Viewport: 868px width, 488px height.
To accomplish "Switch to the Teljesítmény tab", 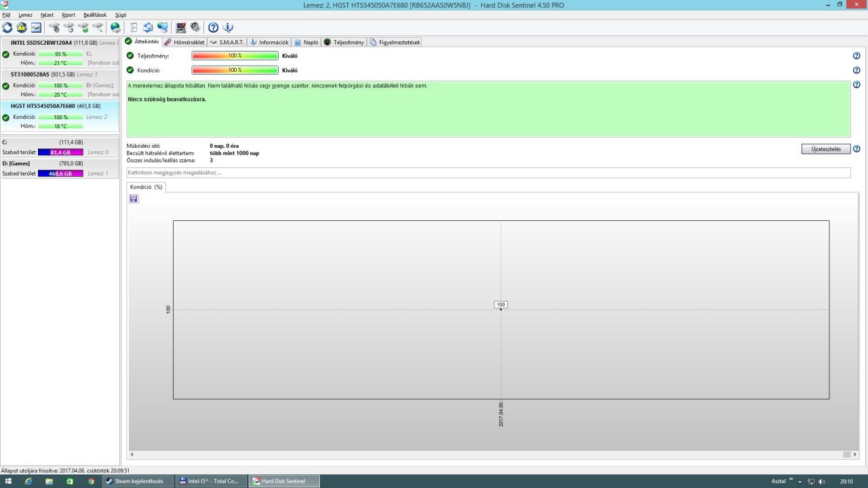I will pyautogui.click(x=344, y=42).
